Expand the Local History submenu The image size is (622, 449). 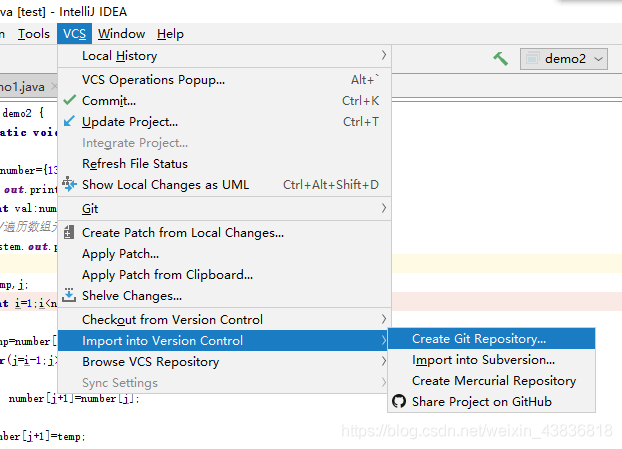tap(225, 56)
